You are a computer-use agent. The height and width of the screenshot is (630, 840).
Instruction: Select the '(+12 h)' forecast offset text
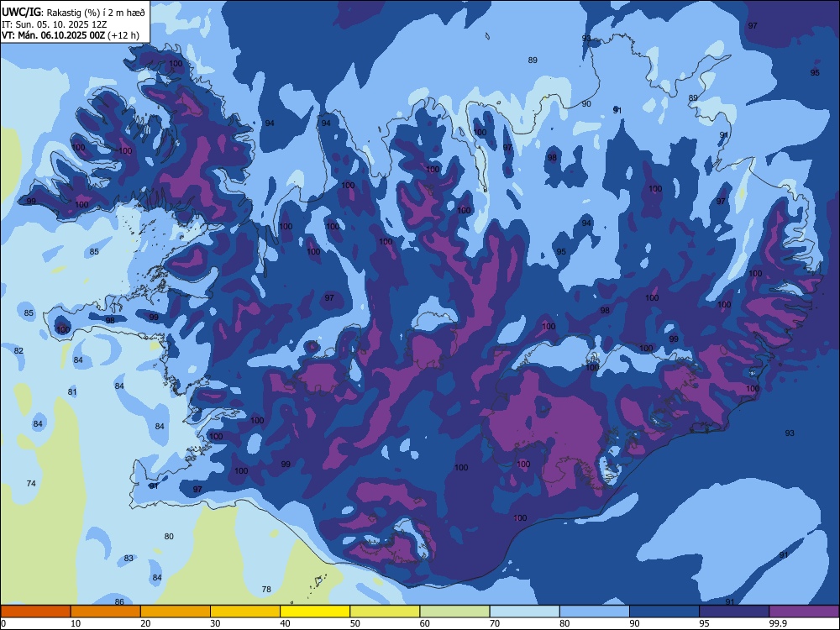point(123,35)
